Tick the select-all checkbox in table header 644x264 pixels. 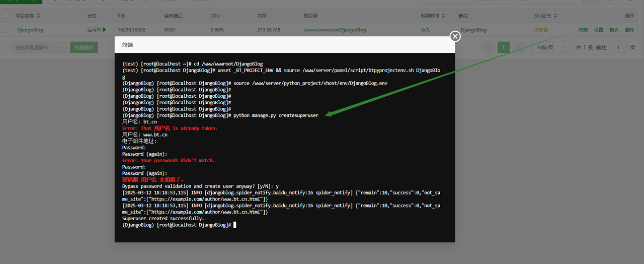point(6,16)
